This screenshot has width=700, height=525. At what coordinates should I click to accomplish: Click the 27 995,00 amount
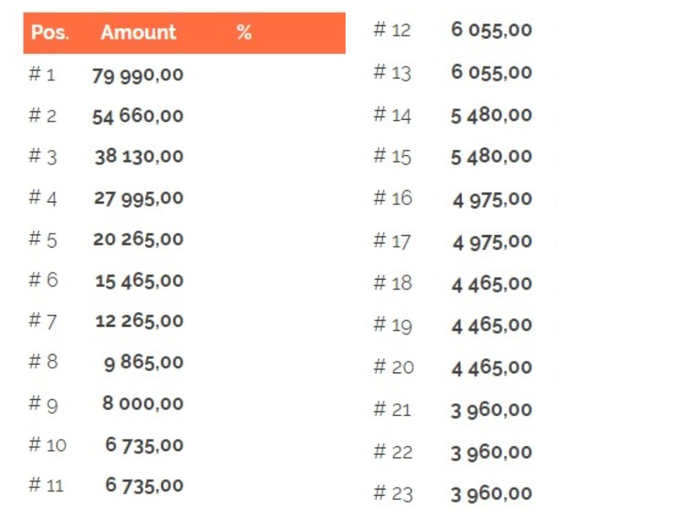(139, 198)
